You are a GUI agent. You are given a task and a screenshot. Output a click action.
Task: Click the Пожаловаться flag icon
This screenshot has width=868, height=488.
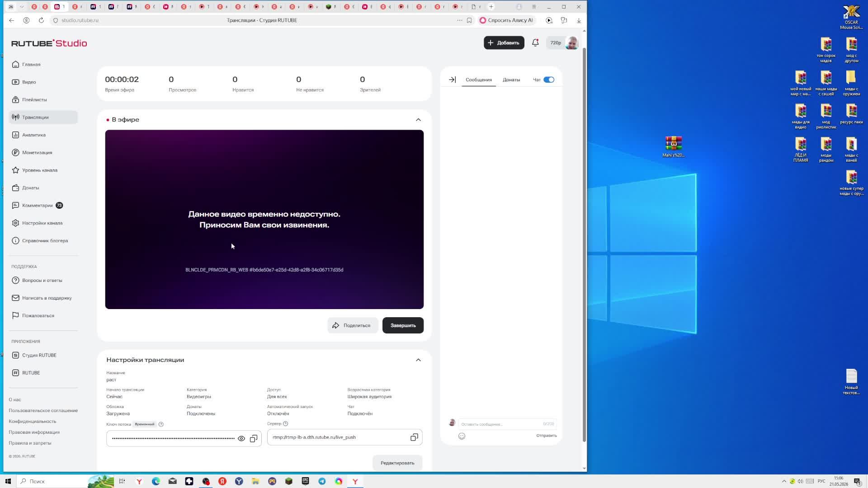(16, 316)
